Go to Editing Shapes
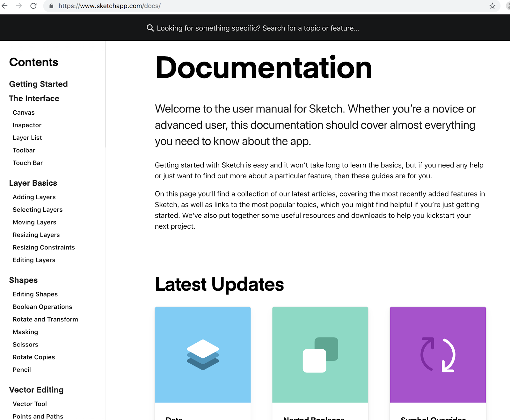This screenshot has width=510, height=420. click(35, 294)
